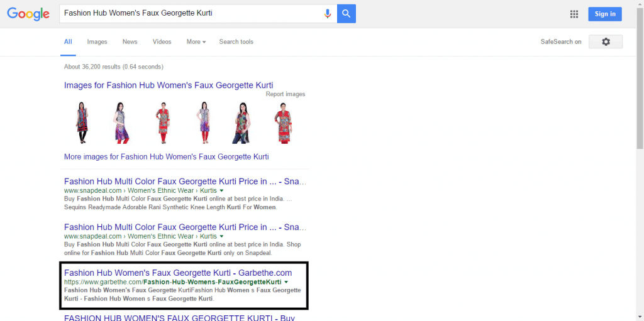Image resolution: width=644 pixels, height=321 pixels.
Task: Open first kurti image thumbnail
Action: pyautogui.click(x=81, y=122)
